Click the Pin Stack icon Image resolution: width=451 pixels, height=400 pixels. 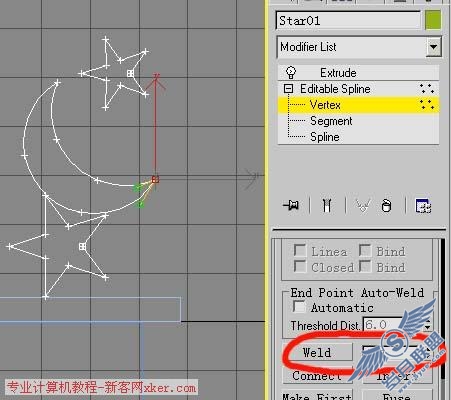(291, 205)
